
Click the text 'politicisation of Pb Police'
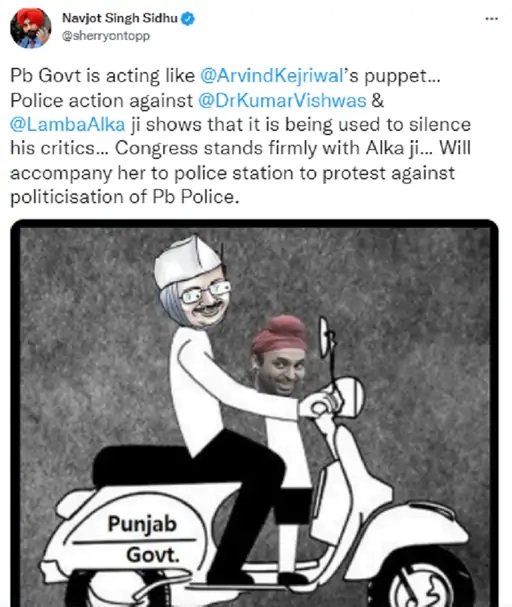click(123, 197)
